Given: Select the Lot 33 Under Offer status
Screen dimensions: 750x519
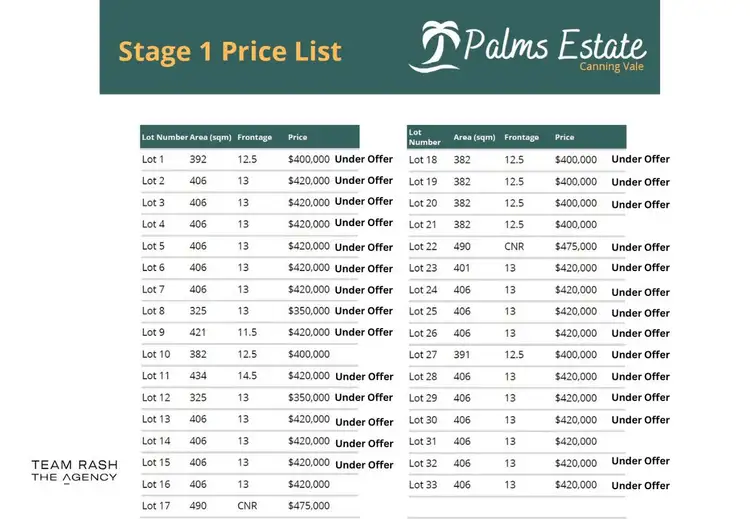Looking at the screenshot, I should click(x=641, y=486).
